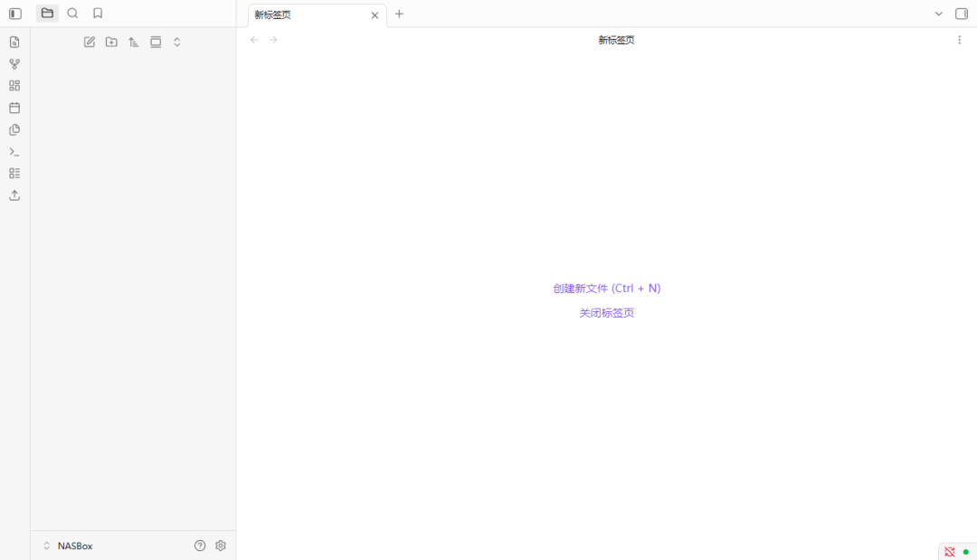Open help via question mark icon
This screenshot has height=560, width=977.
pyautogui.click(x=200, y=546)
